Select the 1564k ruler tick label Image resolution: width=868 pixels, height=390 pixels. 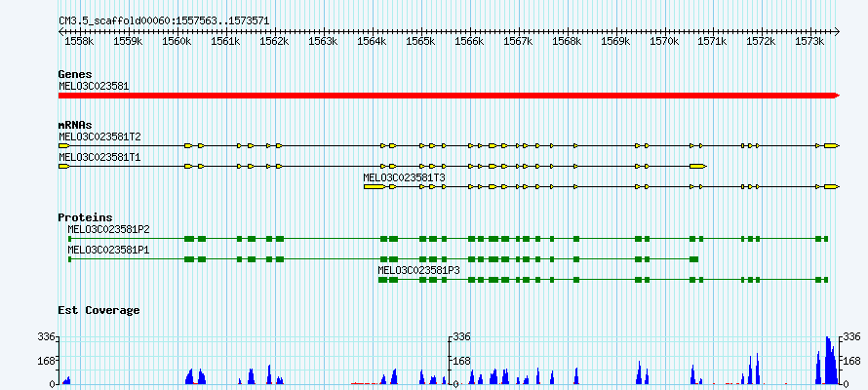click(x=373, y=42)
